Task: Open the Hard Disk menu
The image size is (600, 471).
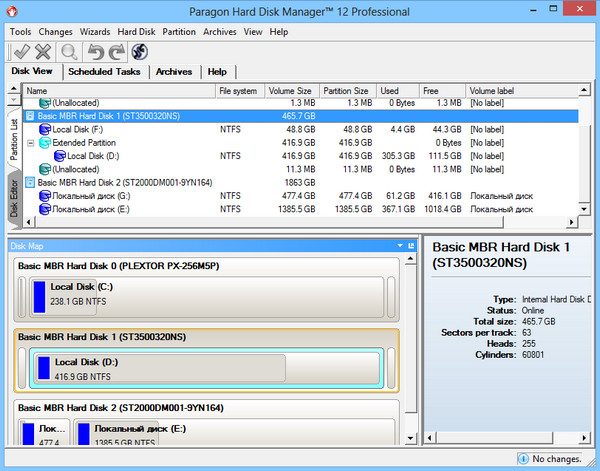Action: [136, 32]
